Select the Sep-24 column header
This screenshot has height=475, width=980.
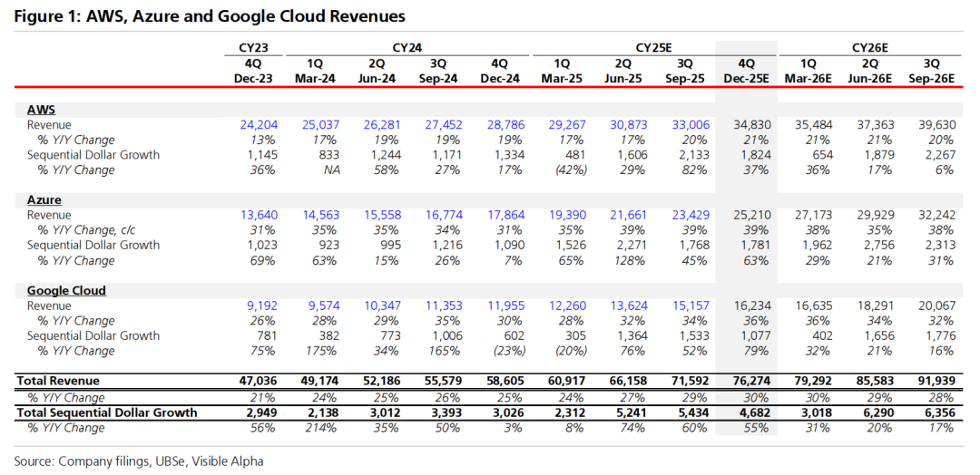[x=437, y=79]
